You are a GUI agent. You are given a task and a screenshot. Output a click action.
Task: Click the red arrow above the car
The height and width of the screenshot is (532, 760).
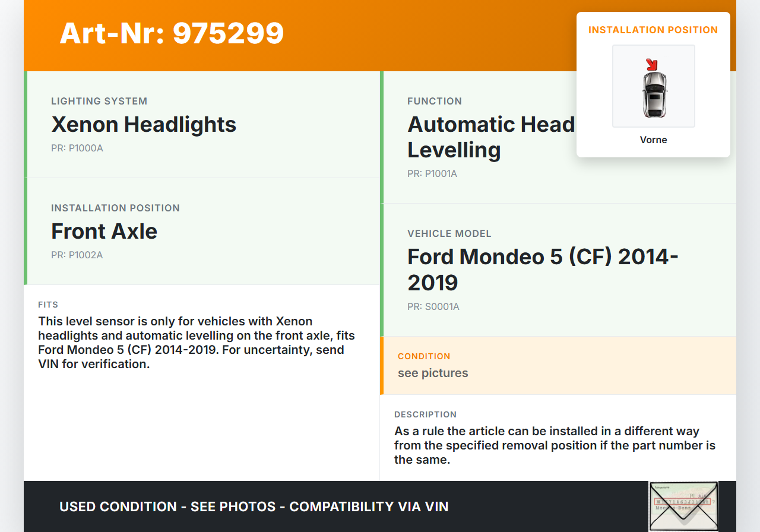652,64
